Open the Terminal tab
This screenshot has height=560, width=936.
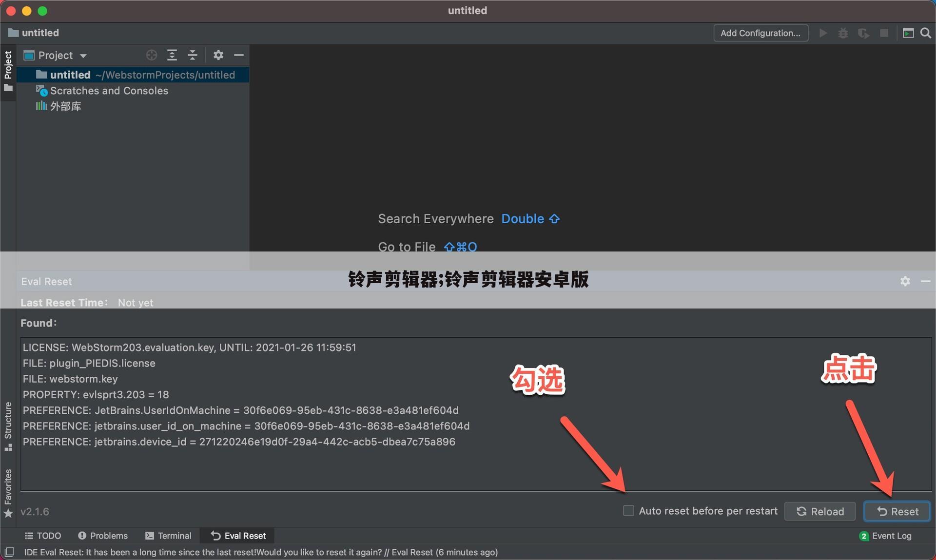click(x=168, y=536)
